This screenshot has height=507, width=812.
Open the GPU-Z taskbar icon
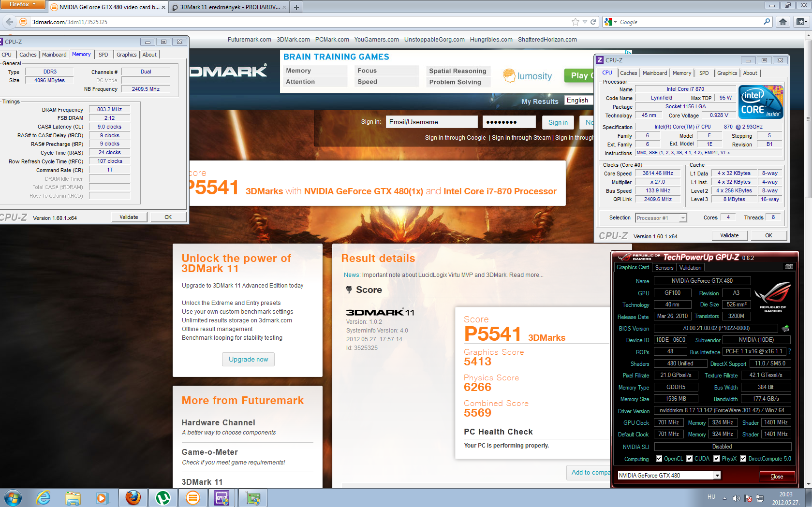tap(253, 498)
